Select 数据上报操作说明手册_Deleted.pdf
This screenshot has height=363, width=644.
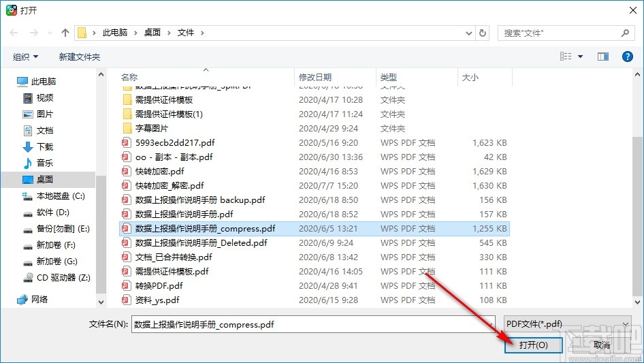tap(202, 243)
